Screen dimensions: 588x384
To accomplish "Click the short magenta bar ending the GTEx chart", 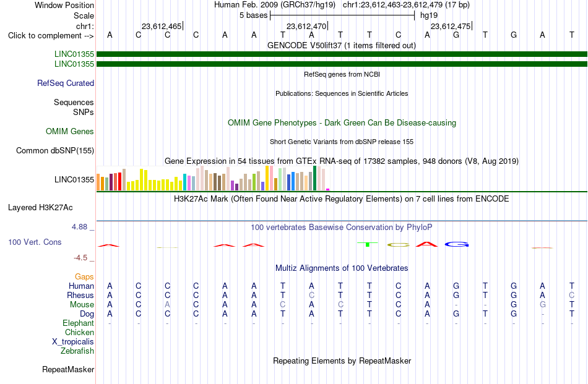I will [x=328, y=190].
